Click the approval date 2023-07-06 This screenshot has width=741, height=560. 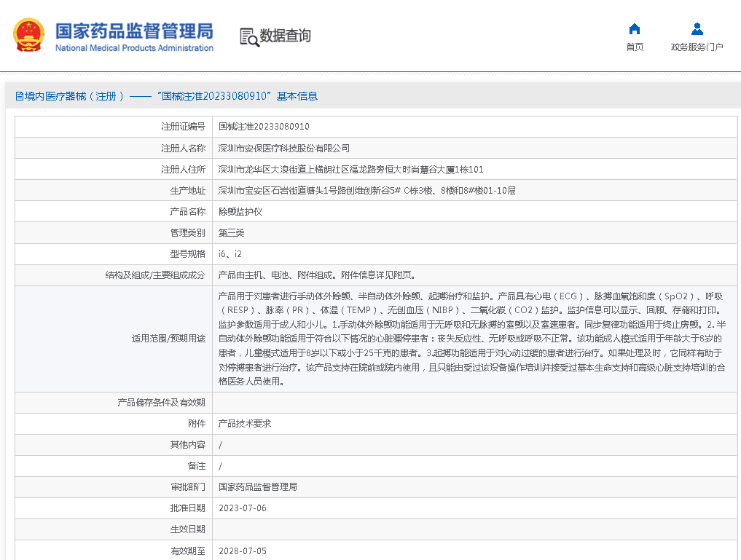tap(243, 508)
